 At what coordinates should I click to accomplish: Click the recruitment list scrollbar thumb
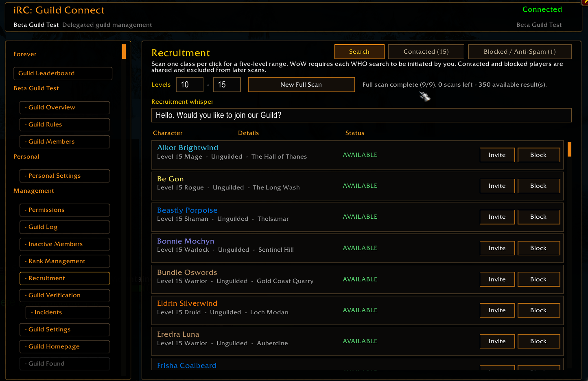tap(569, 149)
